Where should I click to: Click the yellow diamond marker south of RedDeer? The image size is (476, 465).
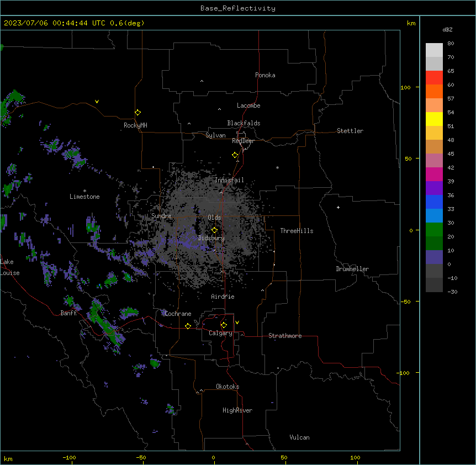235,155
